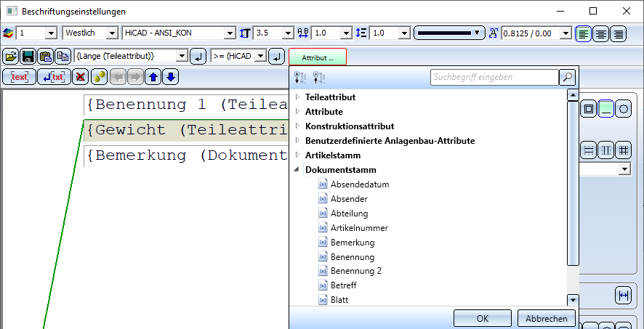
Task: Select the {Gewicht (Teileattri line
Action: coord(187,131)
